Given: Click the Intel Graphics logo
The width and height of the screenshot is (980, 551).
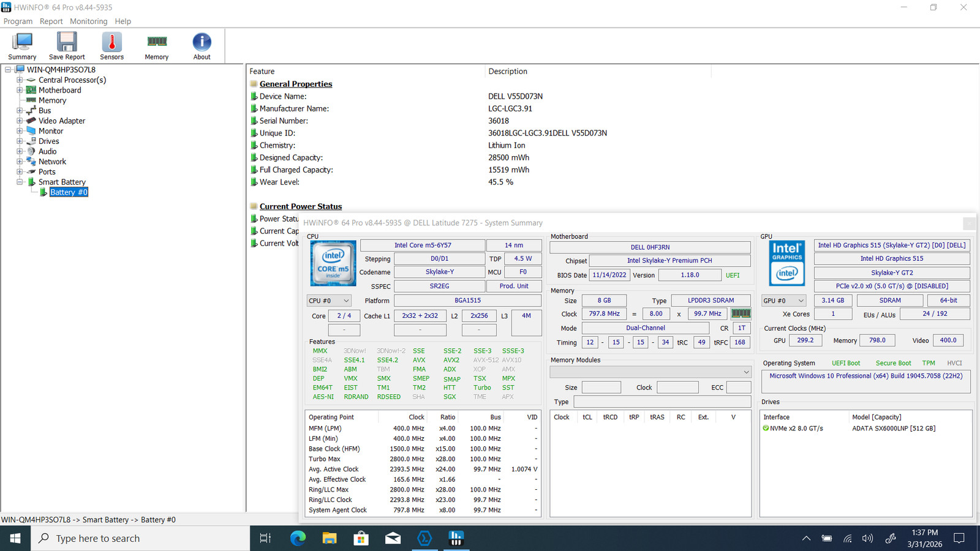Looking at the screenshot, I should pos(787,263).
